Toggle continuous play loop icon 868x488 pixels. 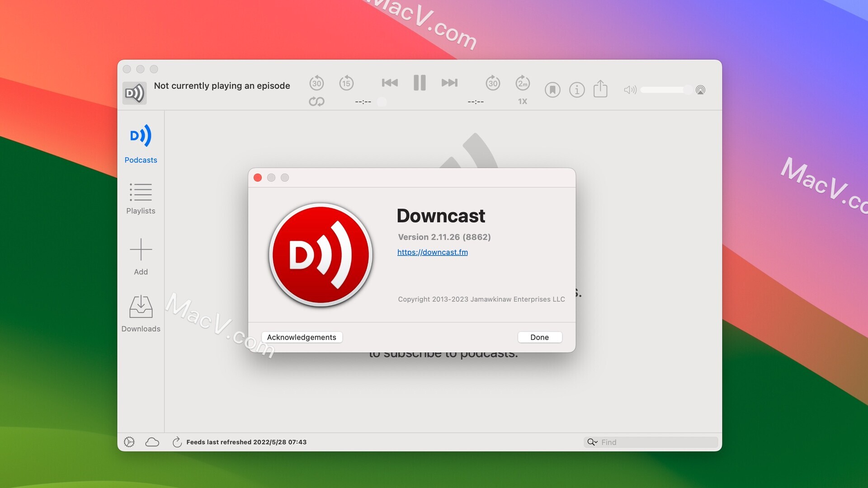[316, 102]
